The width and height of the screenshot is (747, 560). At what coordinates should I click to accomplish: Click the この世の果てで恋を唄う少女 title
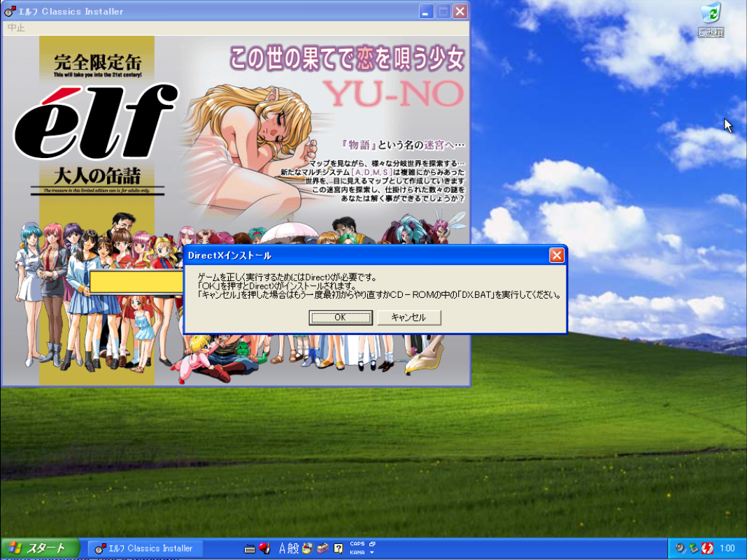pos(347,59)
